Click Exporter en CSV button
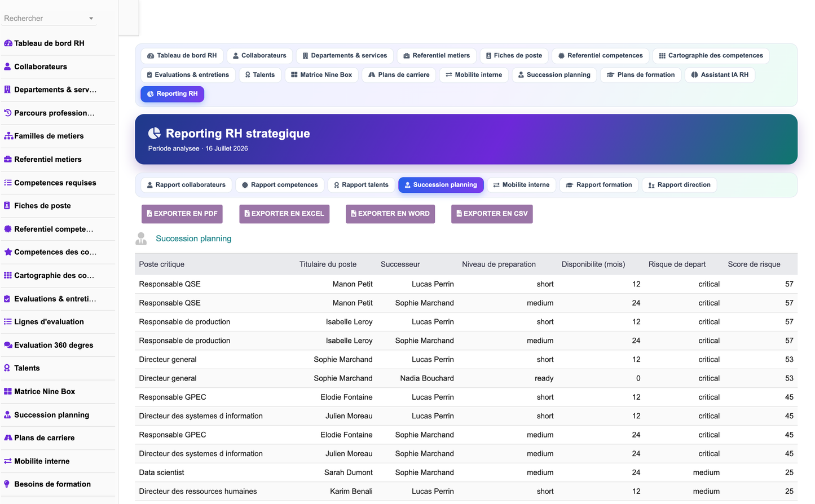Viewport: 815px width, 504px height. [492, 214]
